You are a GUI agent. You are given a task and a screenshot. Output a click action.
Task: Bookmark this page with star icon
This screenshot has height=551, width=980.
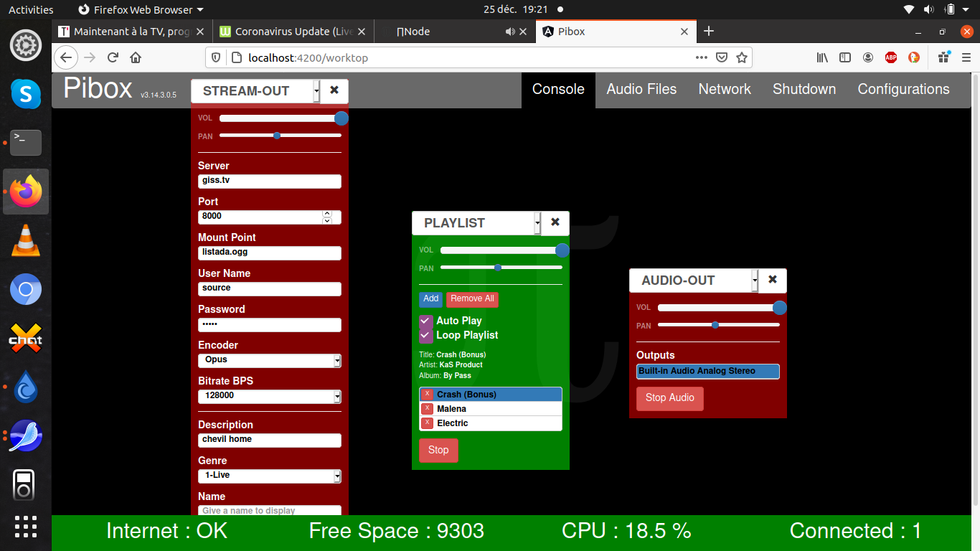point(742,57)
